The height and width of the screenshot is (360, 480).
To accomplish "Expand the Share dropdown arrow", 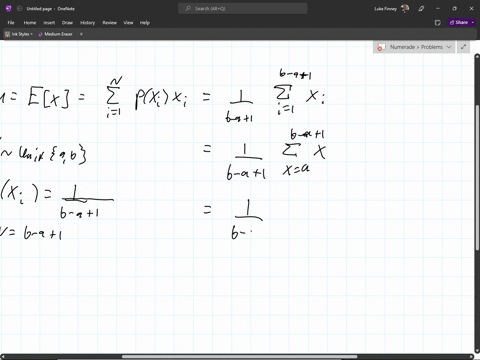I will [473, 22].
